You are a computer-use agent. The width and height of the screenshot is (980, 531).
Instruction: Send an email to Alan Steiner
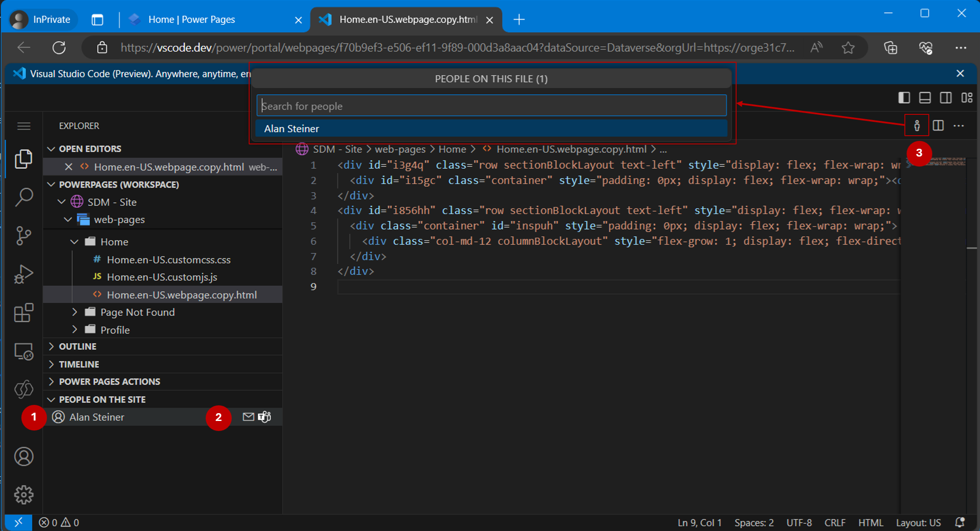(248, 417)
